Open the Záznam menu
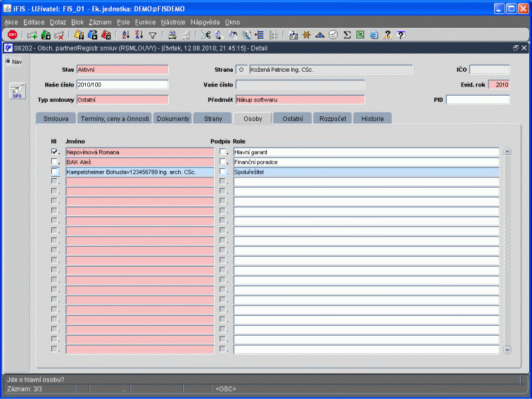The width and height of the screenshot is (532, 399). coord(100,22)
